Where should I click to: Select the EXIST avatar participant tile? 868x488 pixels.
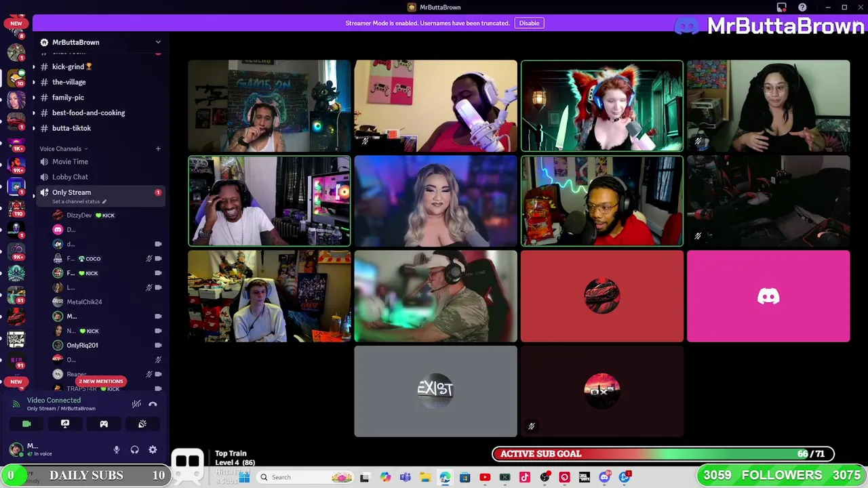pyautogui.click(x=435, y=392)
